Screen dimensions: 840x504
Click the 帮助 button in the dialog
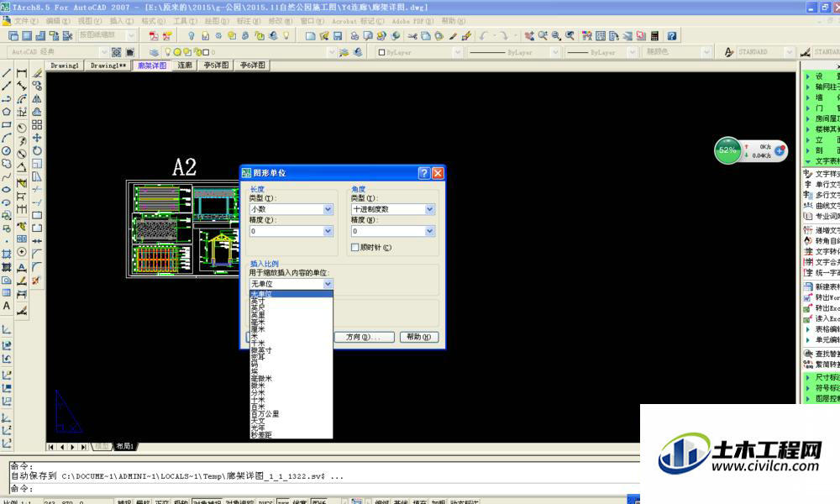tap(419, 337)
